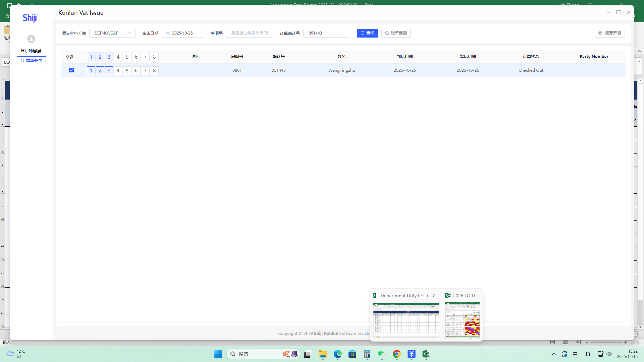The height and width of the screenshot is (362, 644).
Task: Click the Windows Start button
Action: tap(218, 354)
